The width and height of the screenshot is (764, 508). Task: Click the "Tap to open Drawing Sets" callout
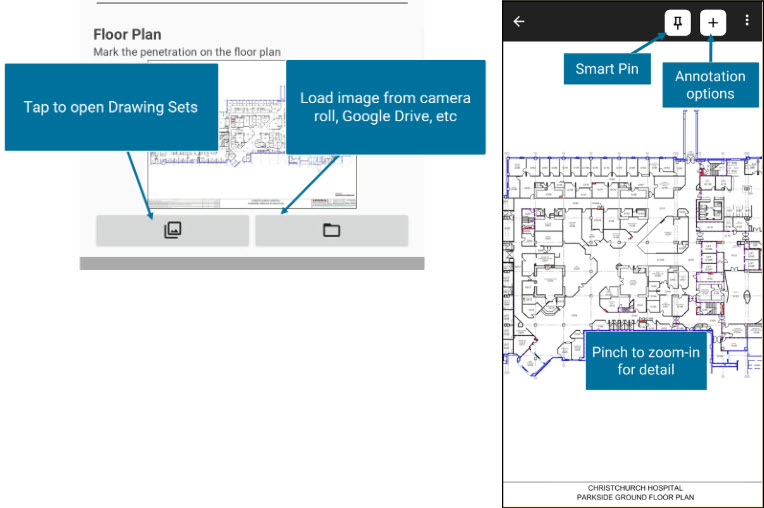[111, 107]
